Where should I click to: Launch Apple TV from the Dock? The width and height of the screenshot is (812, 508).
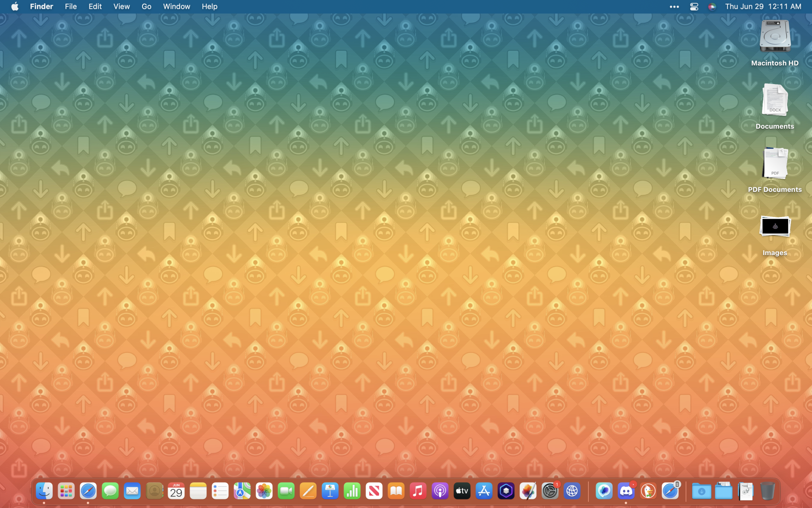click(x=462, y=491)
